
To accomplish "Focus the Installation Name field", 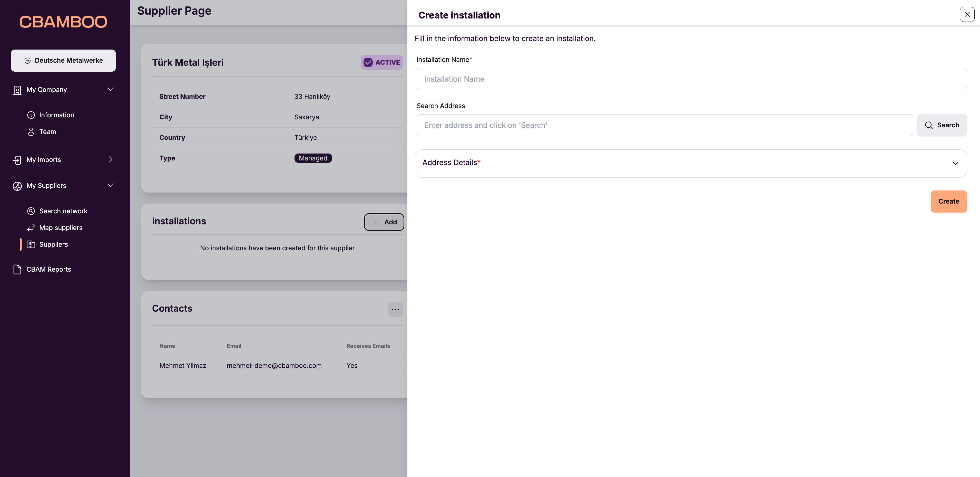I will [691, 79].
